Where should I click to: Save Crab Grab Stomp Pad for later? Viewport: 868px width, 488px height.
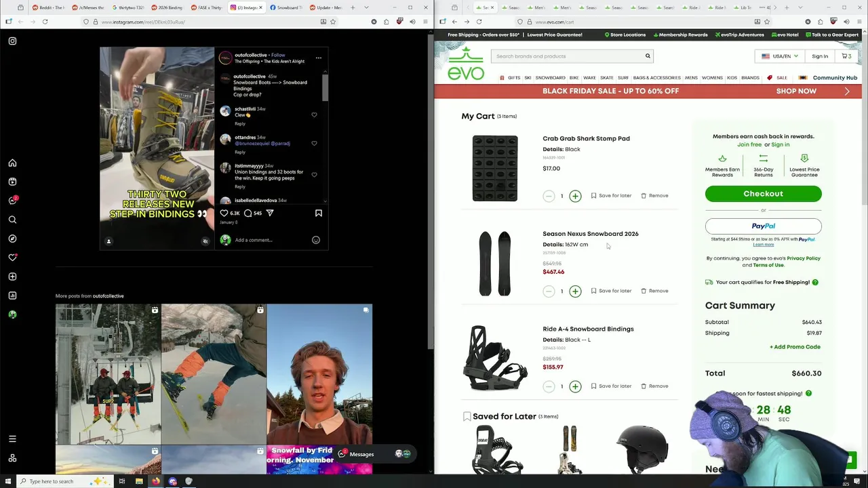tap(611, 196)
